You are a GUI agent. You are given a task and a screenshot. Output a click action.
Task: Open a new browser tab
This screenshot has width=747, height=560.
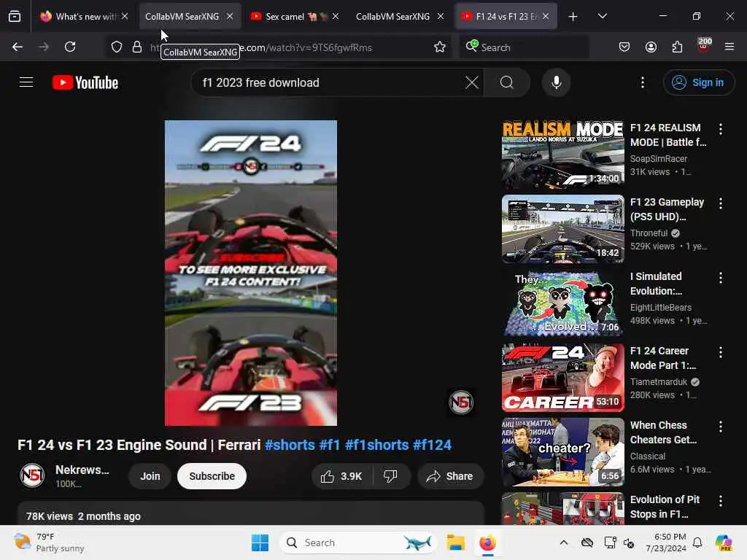click(x=573, y=17)
